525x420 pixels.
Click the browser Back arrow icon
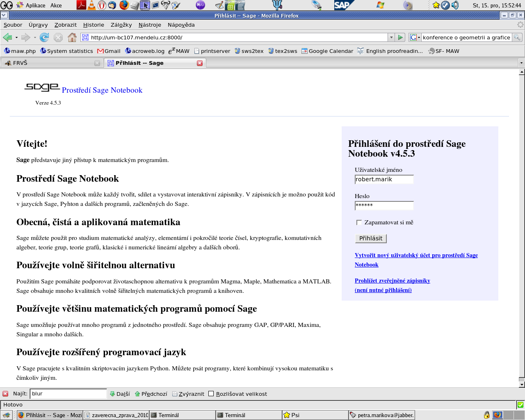tap(7, 37)
